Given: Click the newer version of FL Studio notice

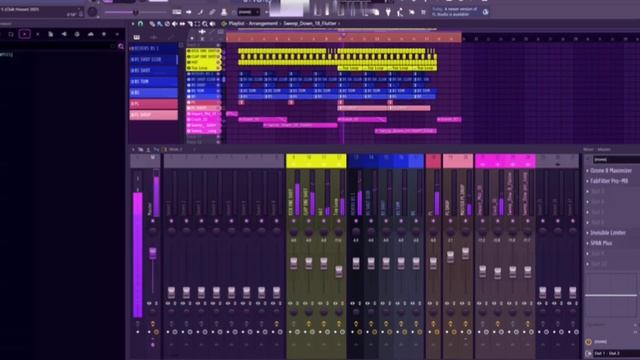Looking at the screenshot, I should pos(455,12).
